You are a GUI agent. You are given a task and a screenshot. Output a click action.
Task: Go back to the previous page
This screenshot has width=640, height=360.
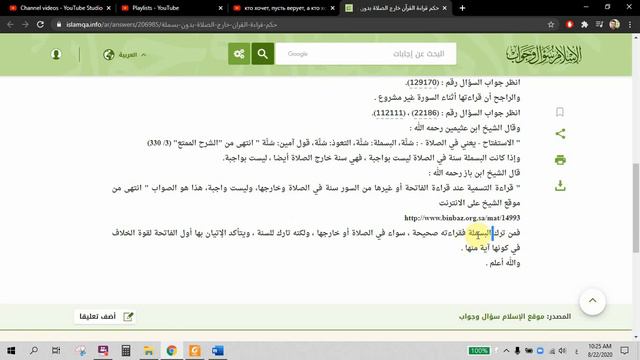[x=10, y=24]
